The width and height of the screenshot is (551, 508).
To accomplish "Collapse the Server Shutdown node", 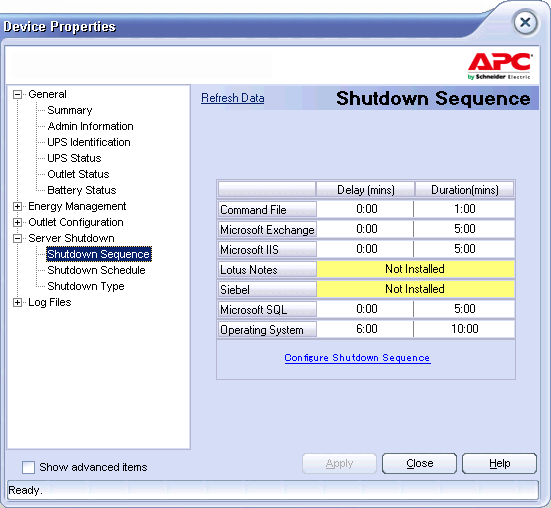I will [x=17, y=239].
